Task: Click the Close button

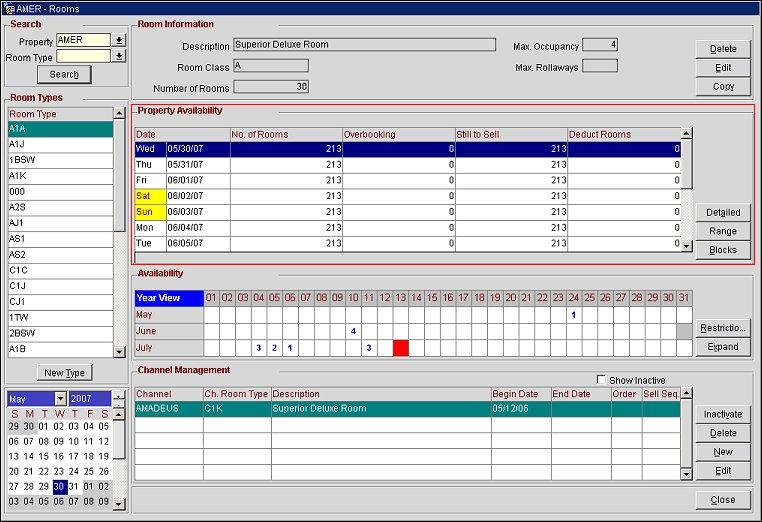Action: 723,500
